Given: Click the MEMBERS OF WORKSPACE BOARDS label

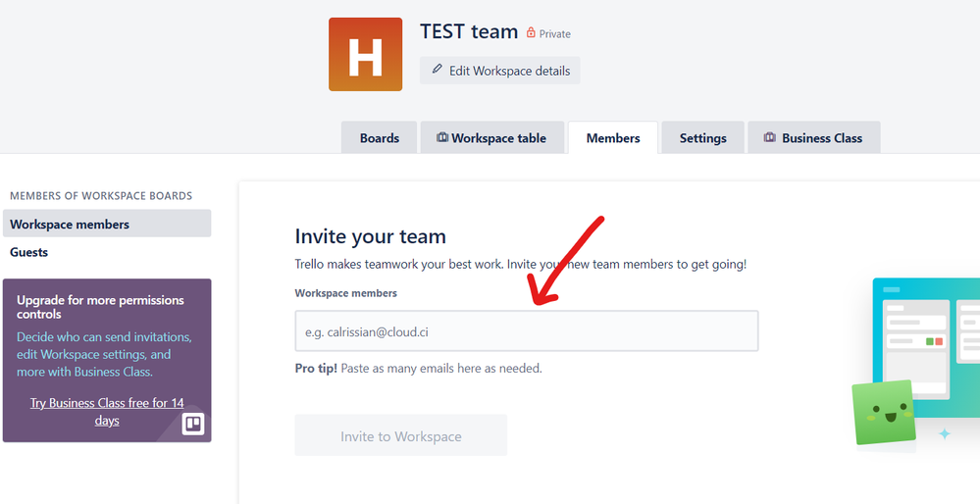Looking at the screenshot, I should (101, 195).
